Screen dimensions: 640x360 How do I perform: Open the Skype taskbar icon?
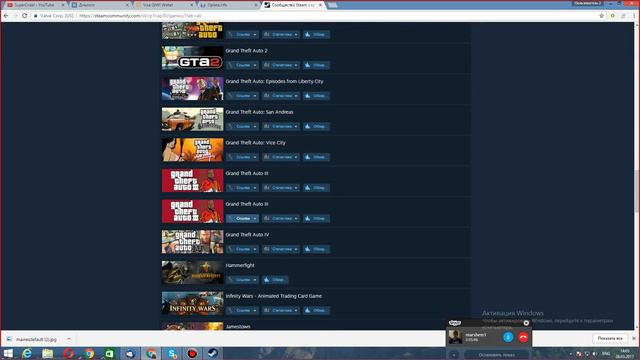(172, 353)
